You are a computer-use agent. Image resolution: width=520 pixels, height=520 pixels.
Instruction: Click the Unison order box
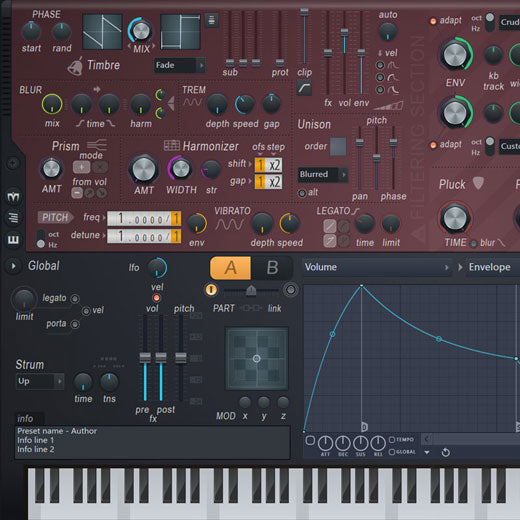pyautogui.click(x=338, y=147)
